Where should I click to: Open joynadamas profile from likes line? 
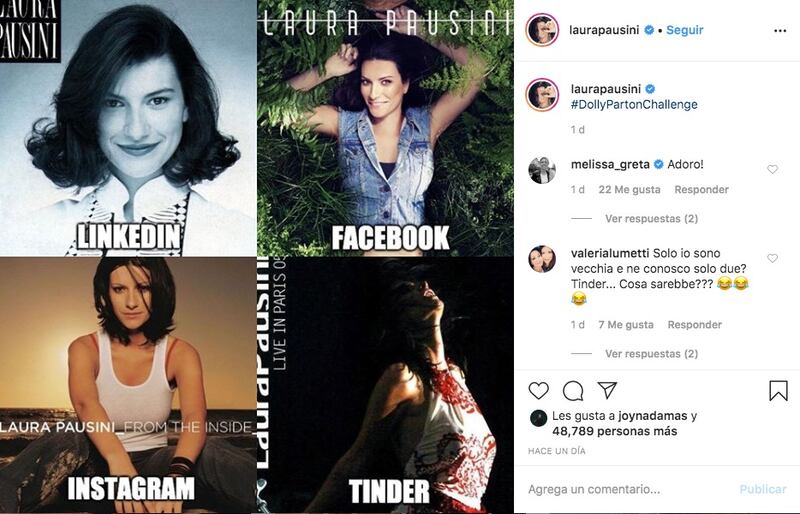click(x=653, y=416)
